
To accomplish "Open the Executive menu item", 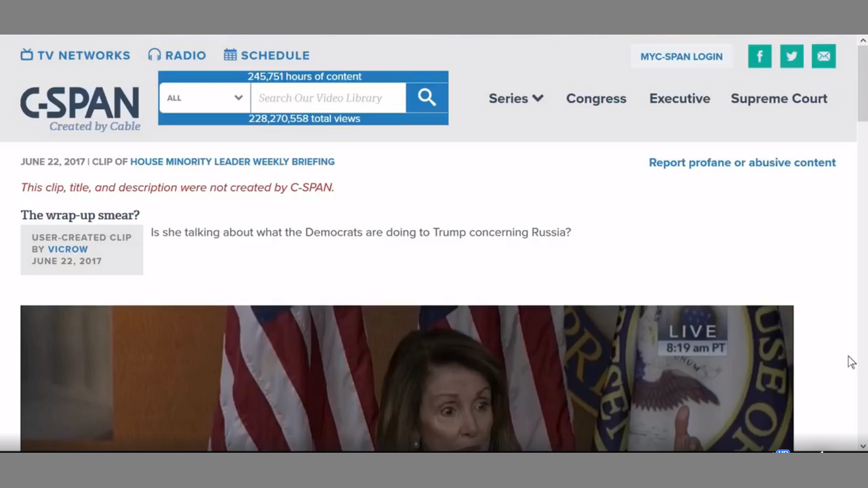I will 679,98.
